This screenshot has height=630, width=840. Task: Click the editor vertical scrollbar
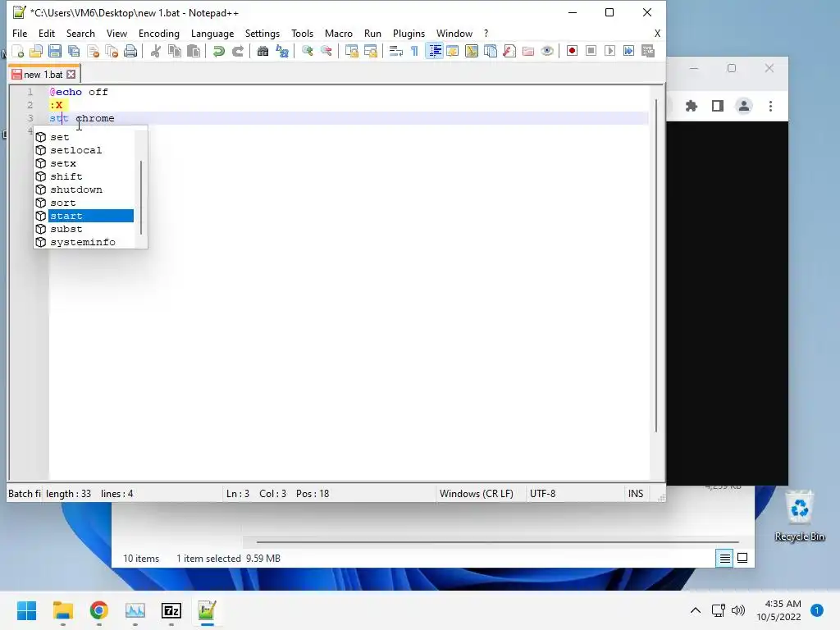(x=656, y=265)
